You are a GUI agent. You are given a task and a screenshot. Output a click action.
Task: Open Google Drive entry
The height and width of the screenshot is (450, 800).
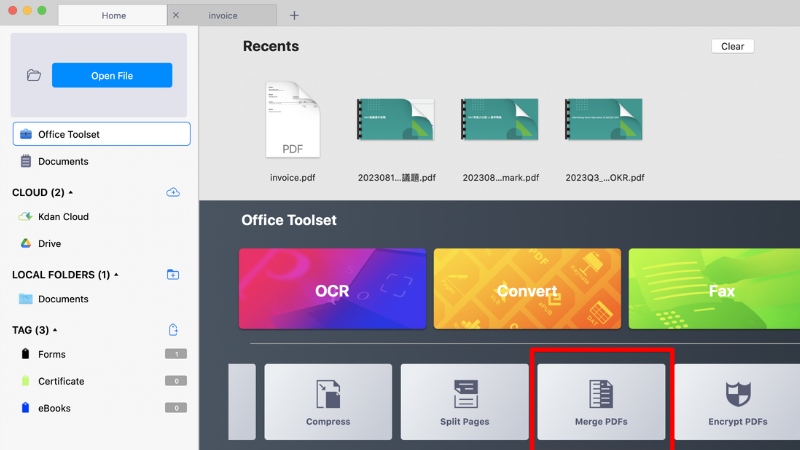click(x=49, y=243)
